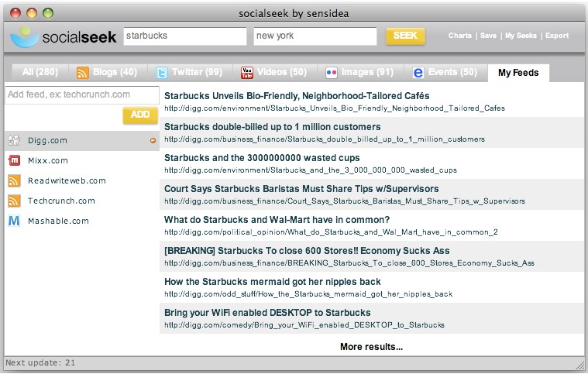The width and height of the screenshot is (588, 374).
Task: Click the digg.com double_billed URL
Action: pyautogui.click(x=325, y=139)
